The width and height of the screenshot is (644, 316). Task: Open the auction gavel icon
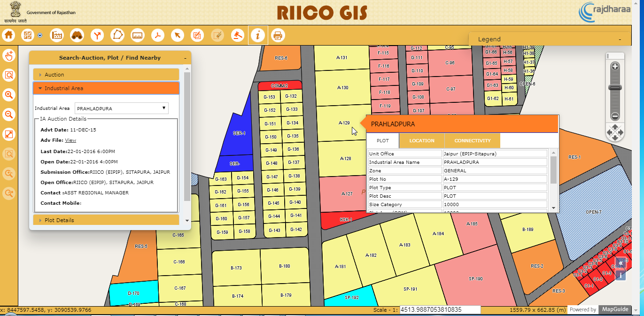click(x=237, y=35)
